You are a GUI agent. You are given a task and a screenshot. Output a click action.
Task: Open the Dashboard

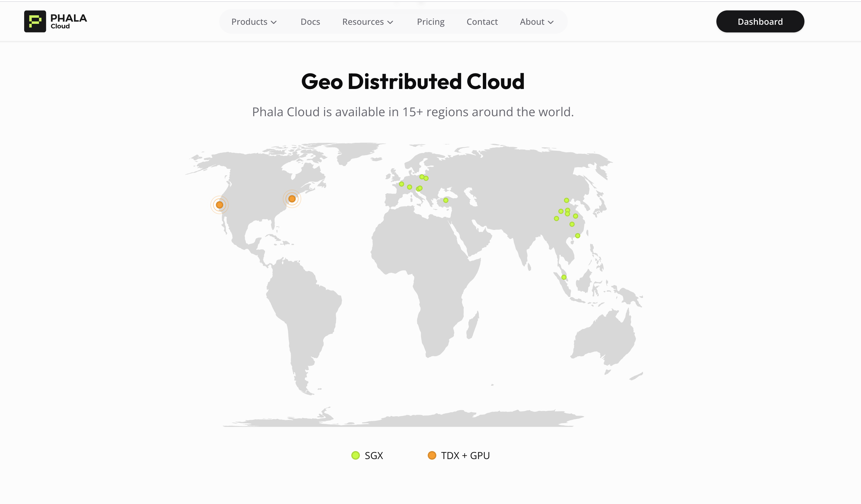click(760, 21)
